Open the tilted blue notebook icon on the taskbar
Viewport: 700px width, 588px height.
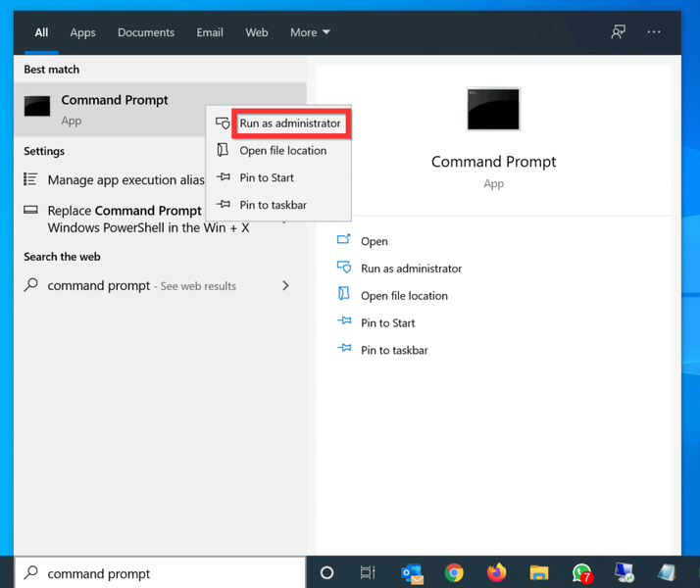667,573
